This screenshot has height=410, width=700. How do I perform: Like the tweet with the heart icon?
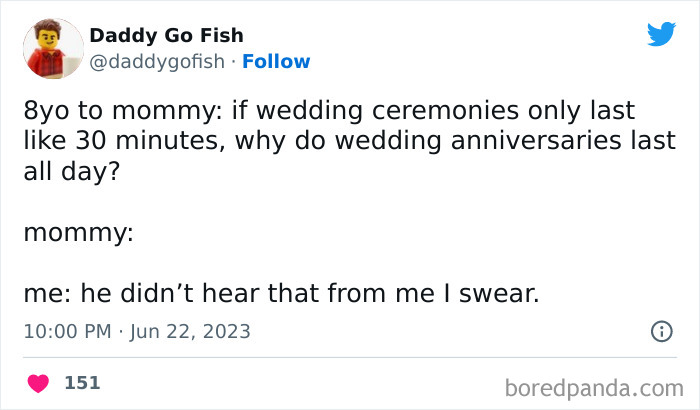coord(39,382)
